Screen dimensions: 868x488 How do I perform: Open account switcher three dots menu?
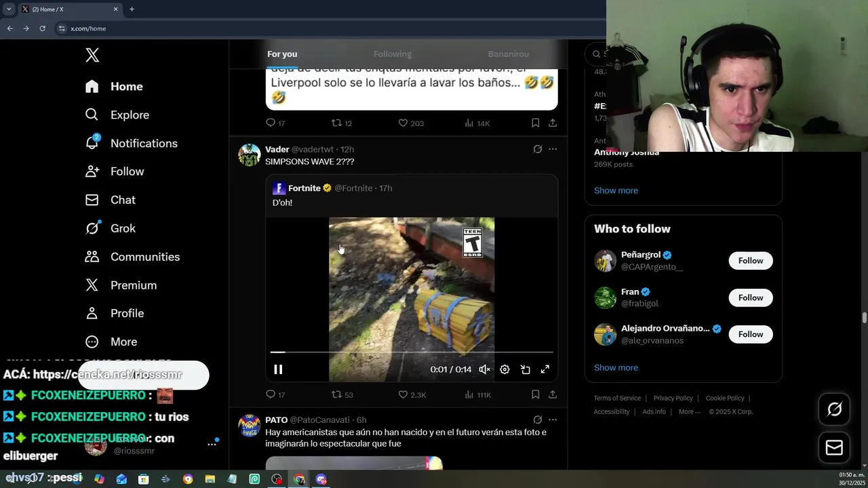[212, 445]
